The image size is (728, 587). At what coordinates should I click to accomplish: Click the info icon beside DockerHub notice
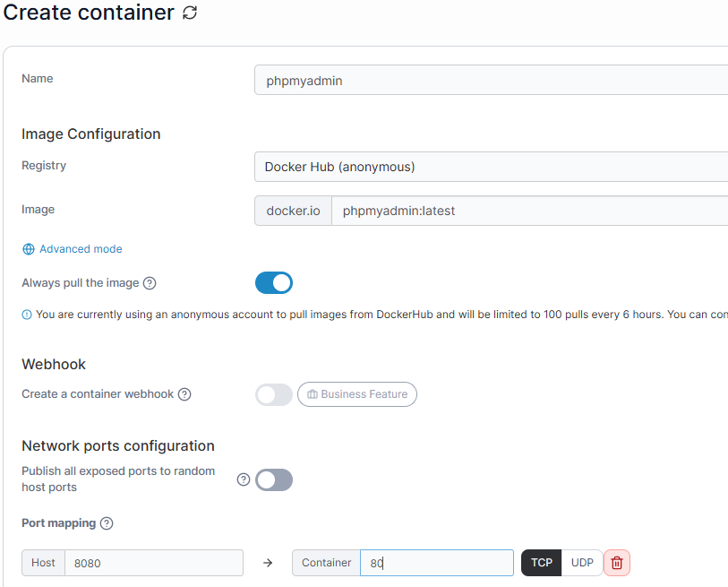click(27, 315)
